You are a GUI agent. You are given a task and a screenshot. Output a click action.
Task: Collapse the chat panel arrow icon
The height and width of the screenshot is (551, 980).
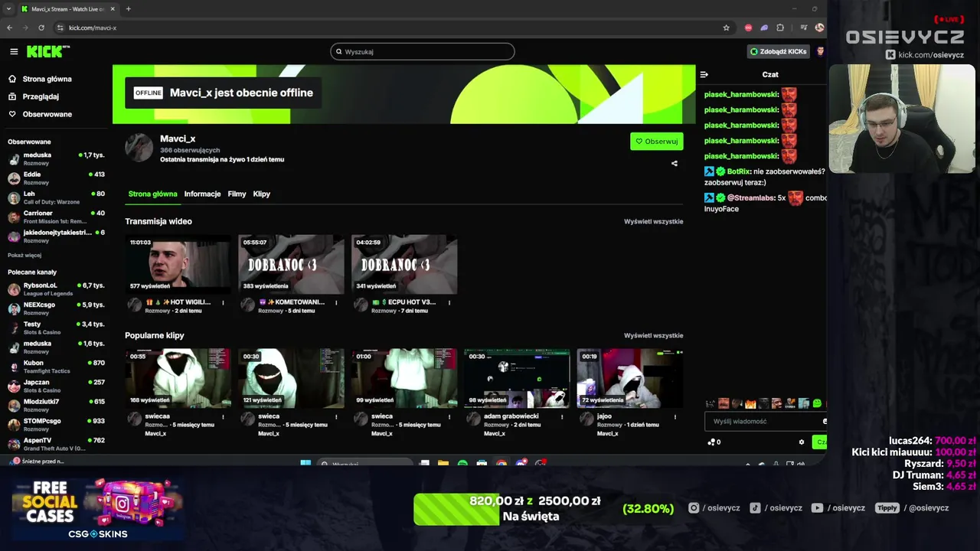[704, 74]
